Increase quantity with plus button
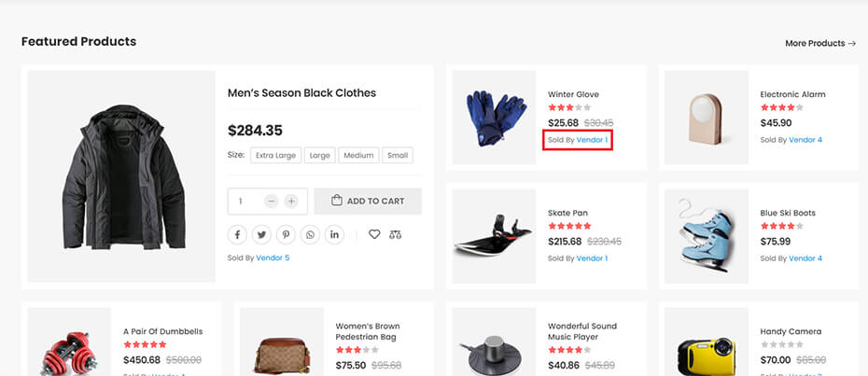 (x=291, y=201)
